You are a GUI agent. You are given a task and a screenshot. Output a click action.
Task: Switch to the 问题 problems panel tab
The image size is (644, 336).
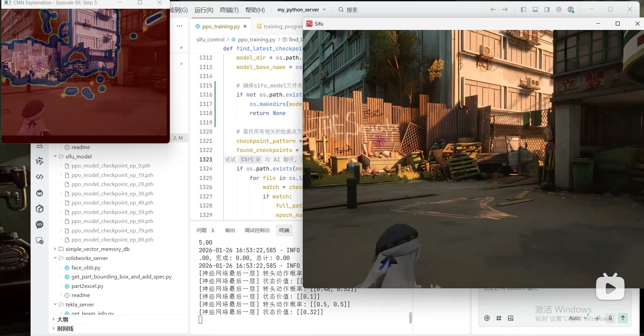tap(205, 230)
